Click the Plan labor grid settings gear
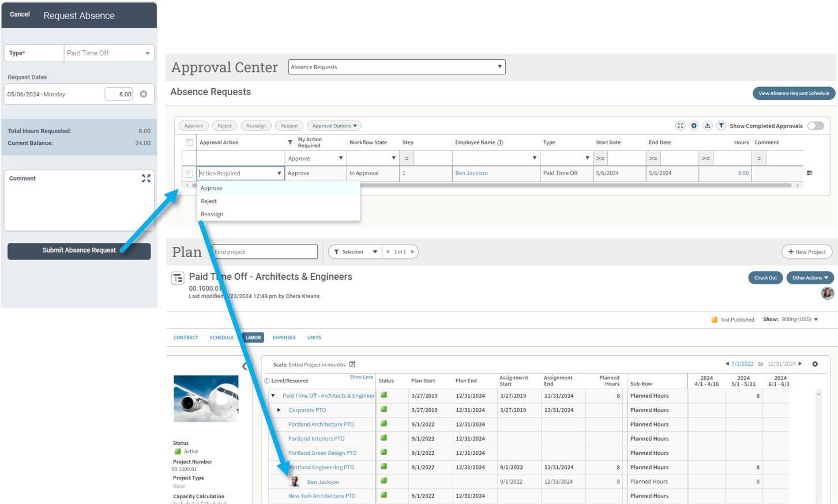This screenshot has width=838, height=504. tap(815, 364)
